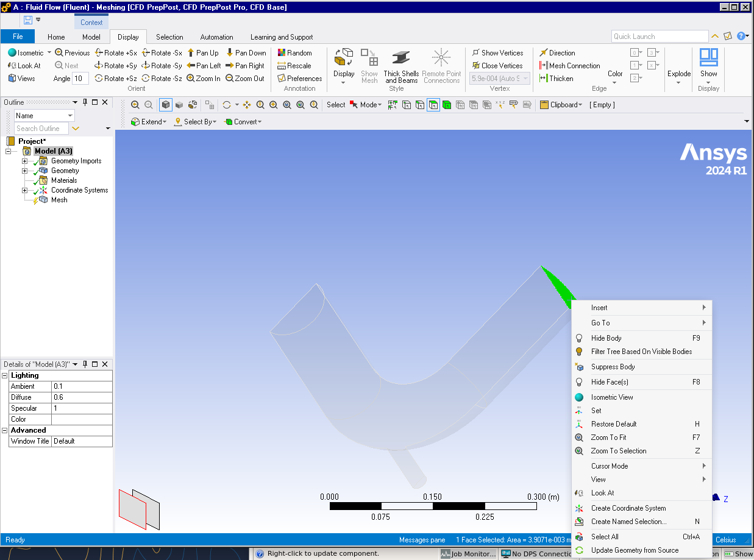The width and height of the screenshot is (754, 560).
Task: Switch to the Selection ribbon tab
Action: (169, 37)
